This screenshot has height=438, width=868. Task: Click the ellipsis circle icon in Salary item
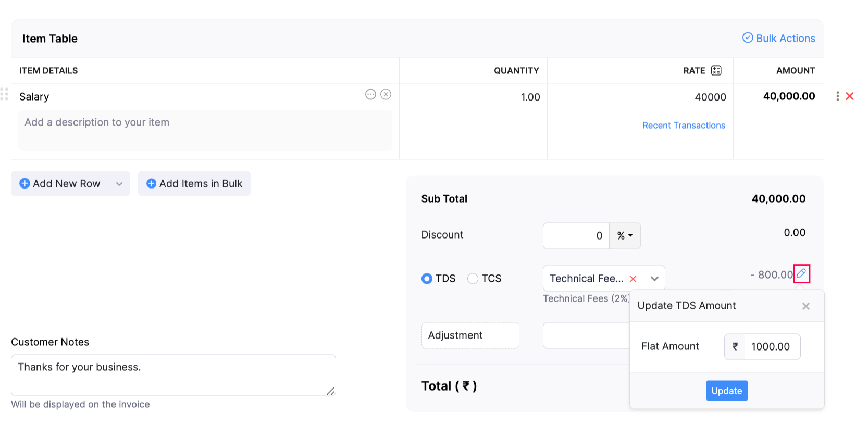coord(370,94)
